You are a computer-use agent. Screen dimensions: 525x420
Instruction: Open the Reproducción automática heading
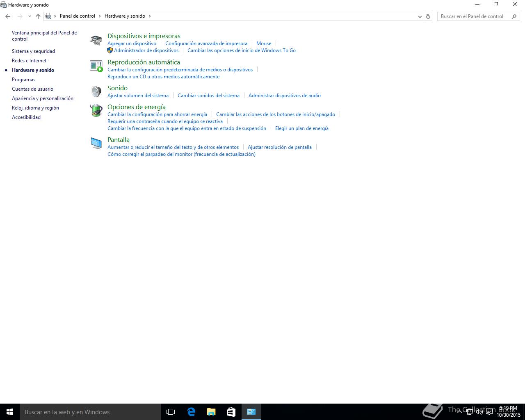click(x=144, y=62)
